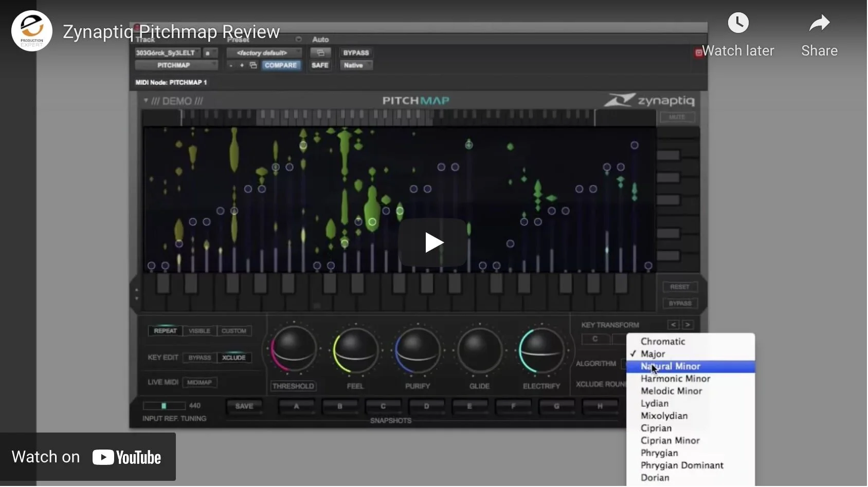The width and height of the screenshot is (868, 487).
Task: Select Phrygian from the scale menu
Action: click(x=691, y=453)
